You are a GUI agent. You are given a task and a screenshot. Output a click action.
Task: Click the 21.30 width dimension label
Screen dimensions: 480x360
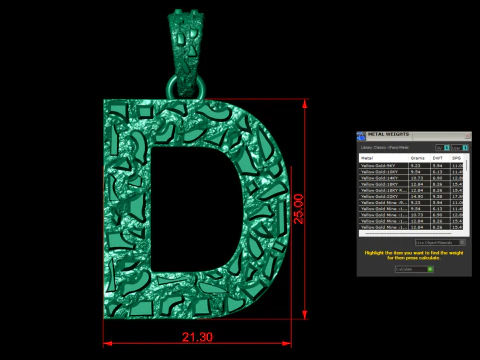(x=197, y=337)
